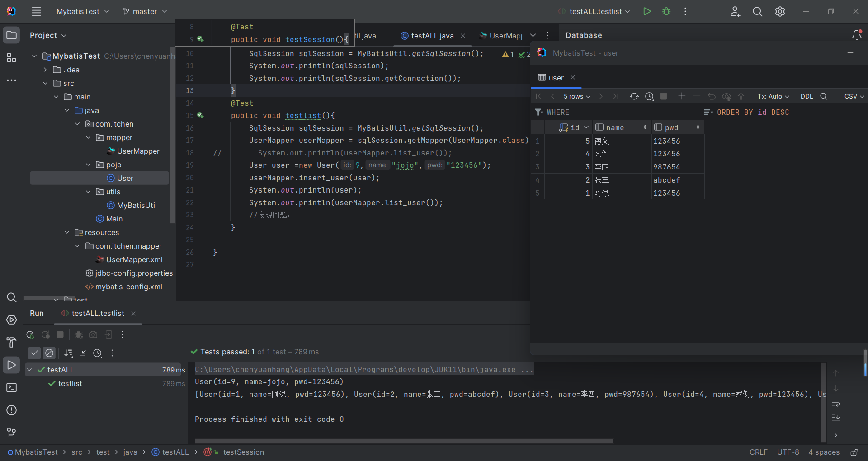Screen dimensions: 868x461
Task: Close the user table tab
Action: click(573, 77)
